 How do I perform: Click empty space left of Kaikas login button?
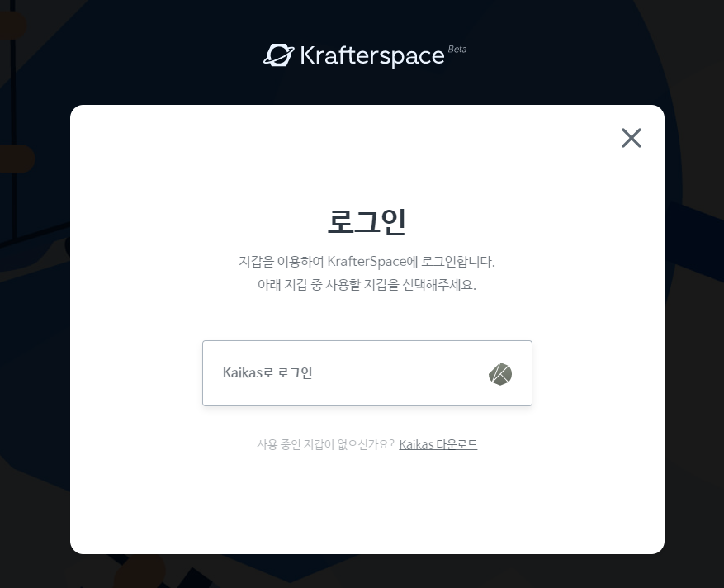click(136, 373)
